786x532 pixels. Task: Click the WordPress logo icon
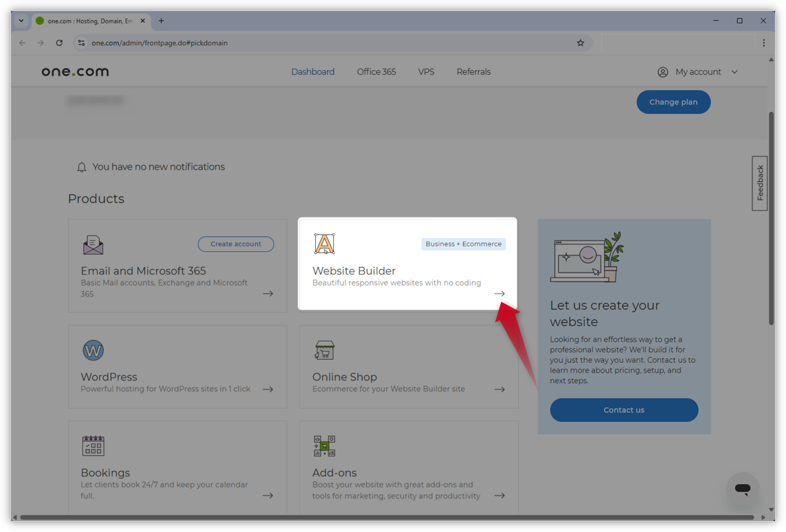tap(93, 350)
